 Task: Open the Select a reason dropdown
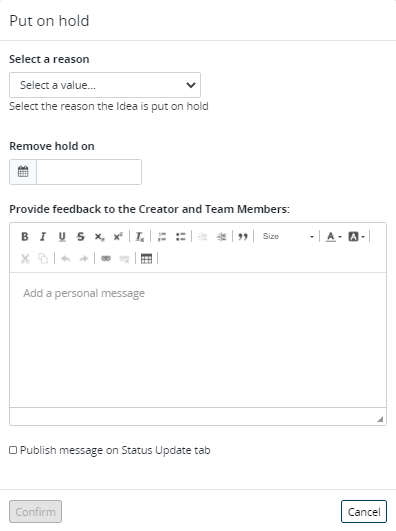(105, 85)
